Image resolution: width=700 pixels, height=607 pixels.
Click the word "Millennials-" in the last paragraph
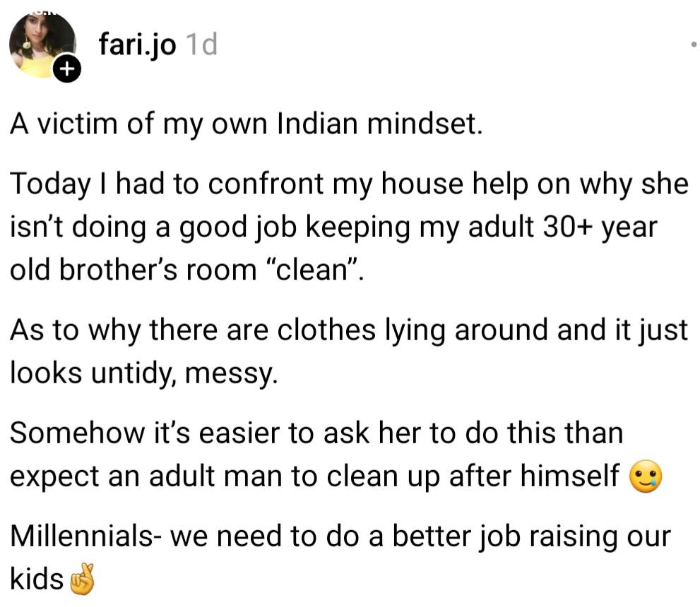pos(85,537)
